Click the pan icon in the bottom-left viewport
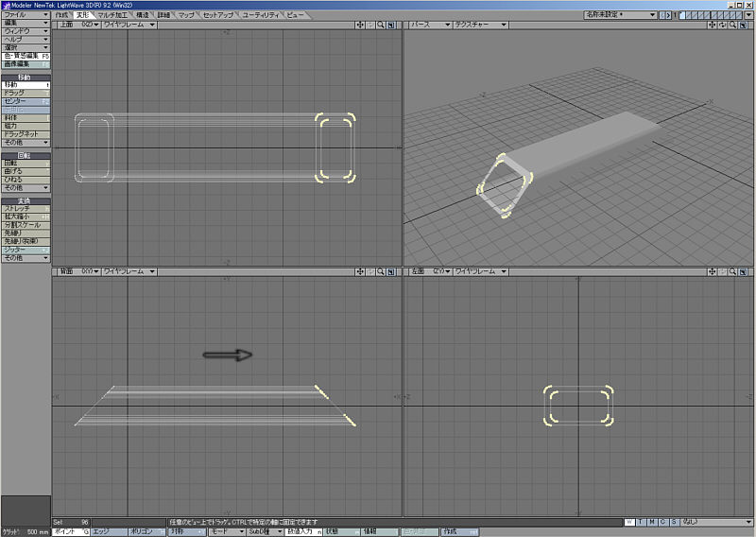The image size is (756, 537). (361, 271)
